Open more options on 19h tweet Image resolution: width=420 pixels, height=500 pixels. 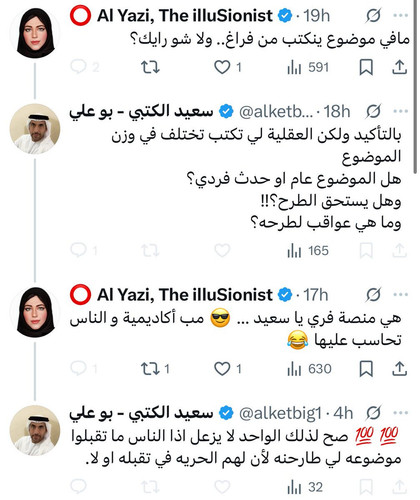click(x=401, y=16)
